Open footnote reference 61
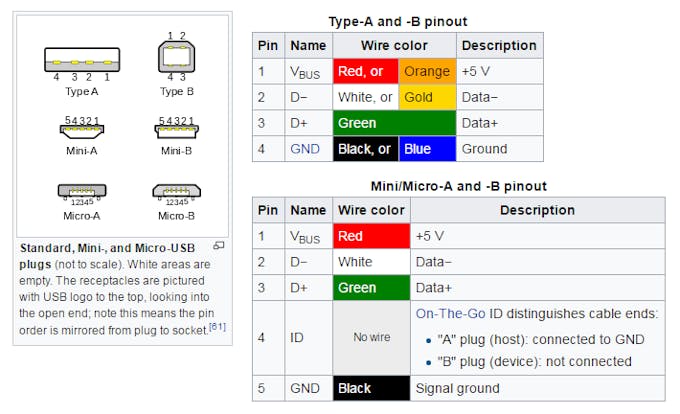The image size is (680, 414). coord(217,327)
